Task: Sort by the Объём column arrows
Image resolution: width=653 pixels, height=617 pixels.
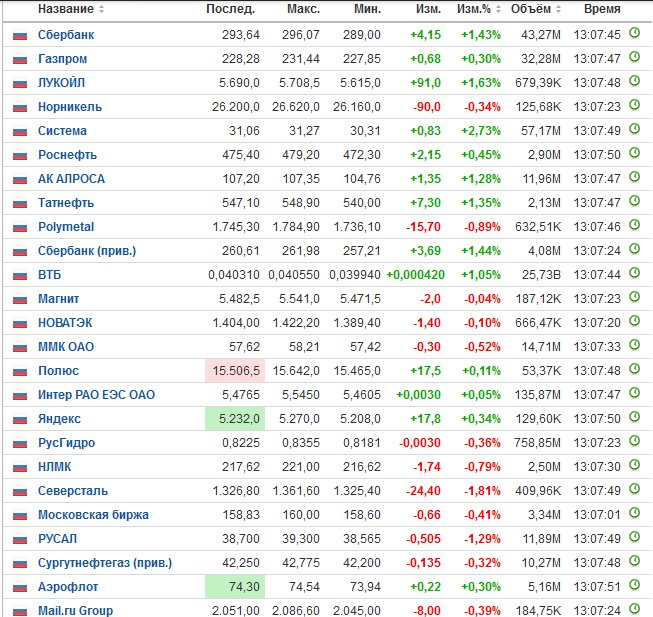Action: coord(558,9)
